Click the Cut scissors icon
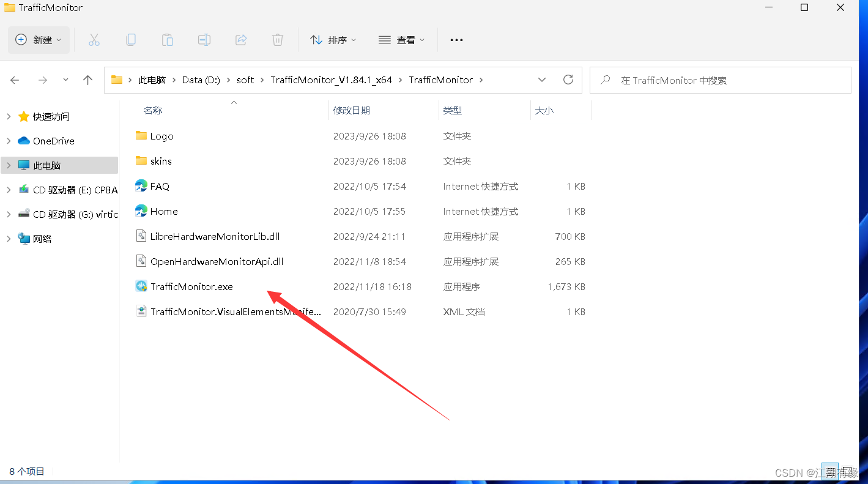This screenshot has width=868, height=484. (94, 40)
